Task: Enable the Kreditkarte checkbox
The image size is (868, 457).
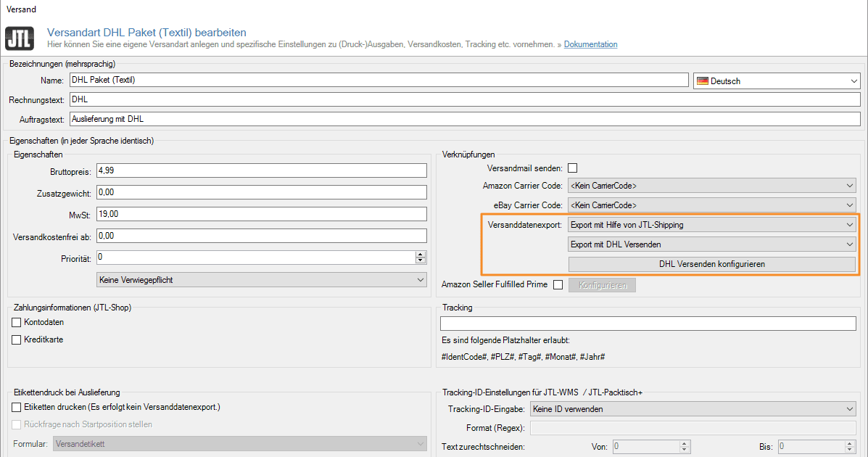Action: pyautogui.click(x=17, y=339)
